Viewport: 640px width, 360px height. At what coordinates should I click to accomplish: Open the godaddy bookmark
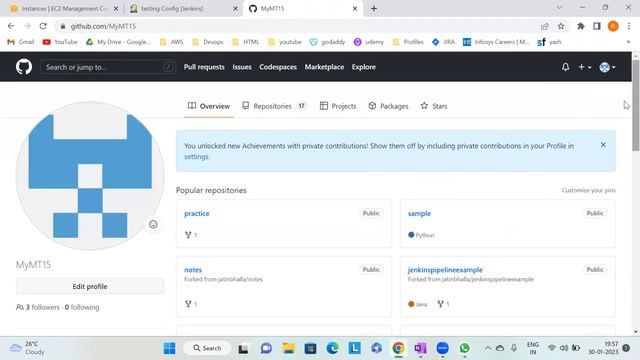[327, 42]
